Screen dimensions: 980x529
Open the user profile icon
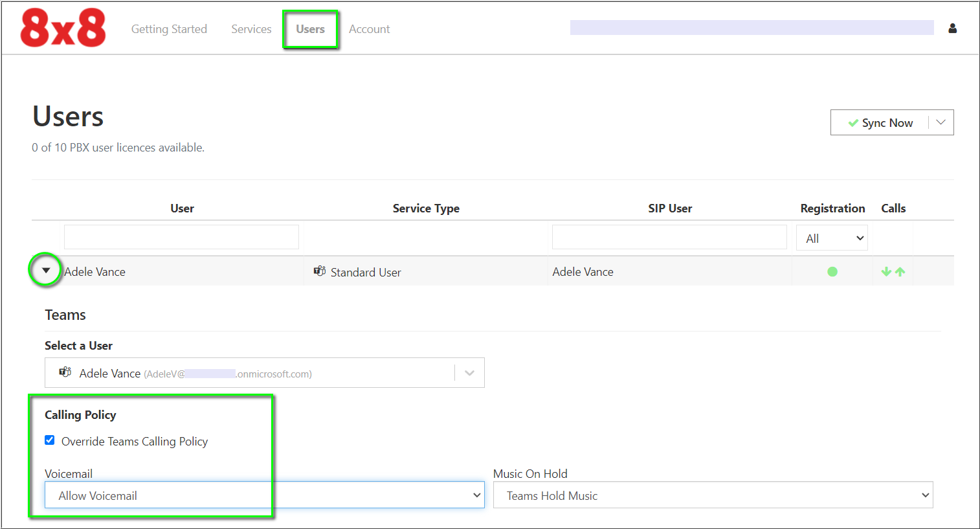pyautogui.click(x=952, y=28)
